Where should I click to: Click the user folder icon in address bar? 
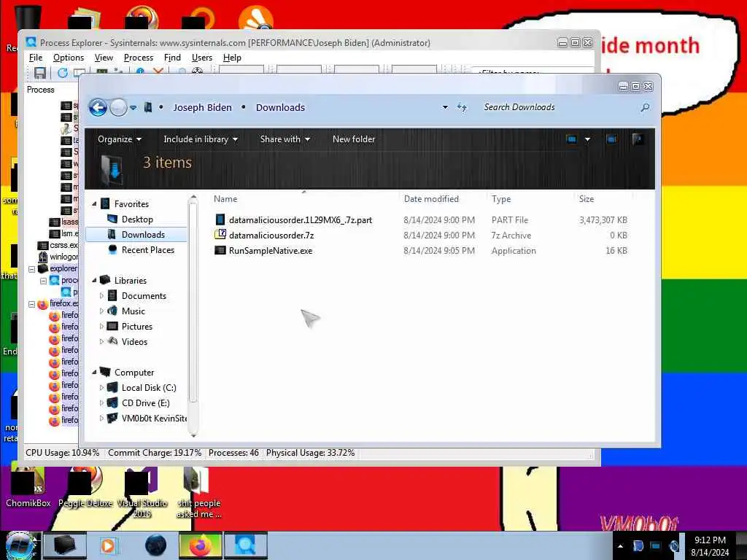(x=148, y=107)
